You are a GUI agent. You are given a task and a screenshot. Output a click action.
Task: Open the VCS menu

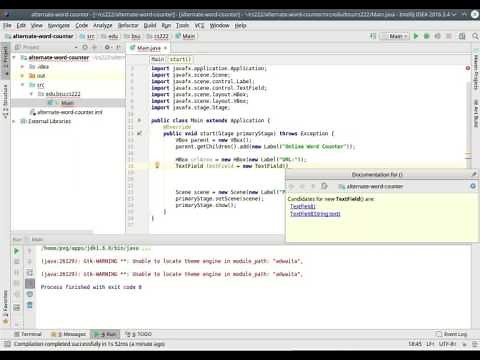tap(199, 25)
